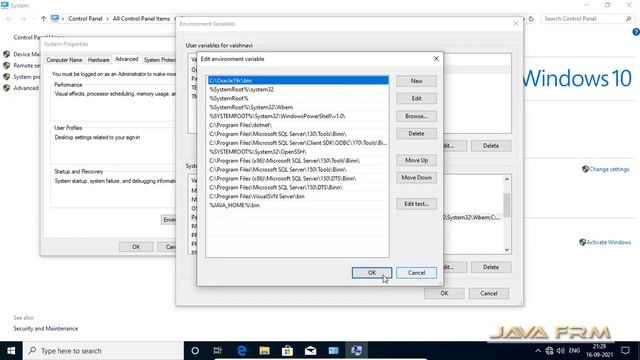Open the blue window icon left of System
This screenshot has height=360, width=640.
tap(333, 351)
